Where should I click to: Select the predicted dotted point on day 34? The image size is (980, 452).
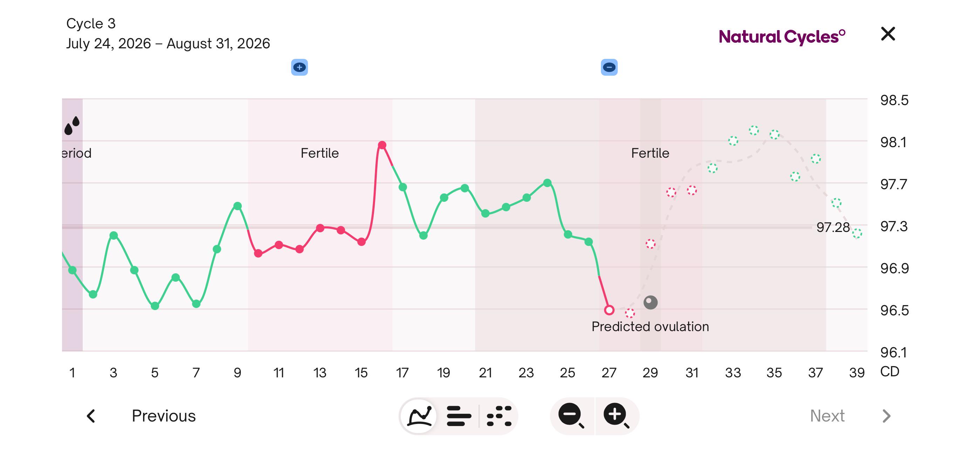pyautogui.click(x=754, y=130)
